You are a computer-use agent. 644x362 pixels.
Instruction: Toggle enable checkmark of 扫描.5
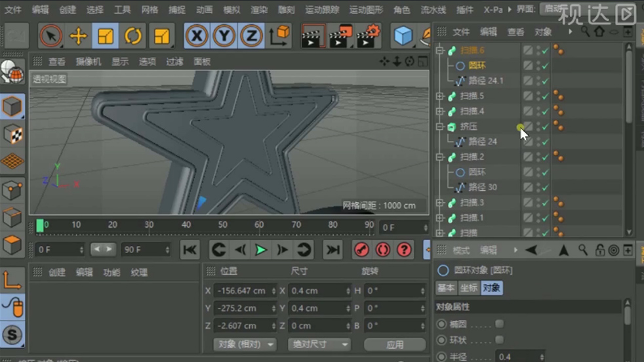tap(546, 96)
